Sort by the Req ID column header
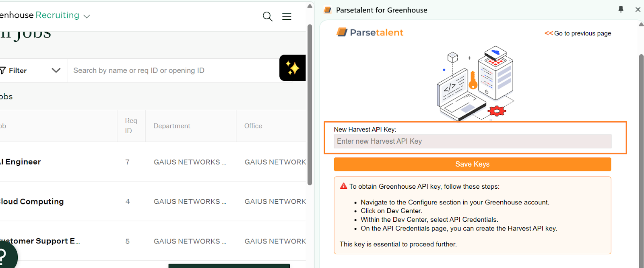 point(131,126)
